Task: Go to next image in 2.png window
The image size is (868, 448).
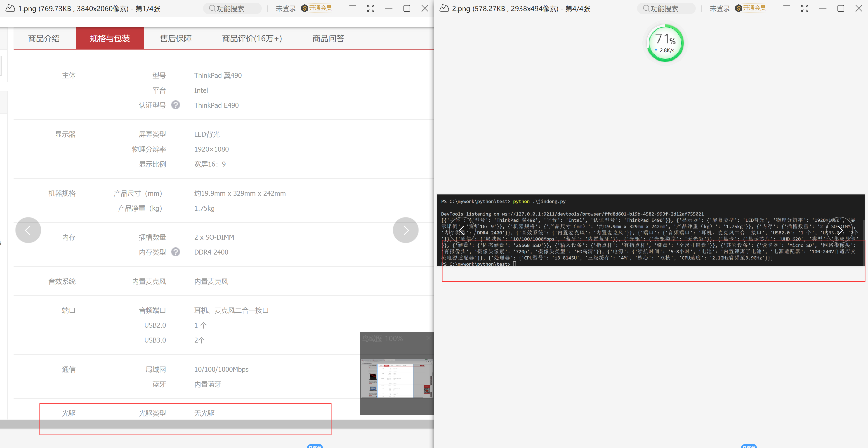Action: (x=840, y=230)
